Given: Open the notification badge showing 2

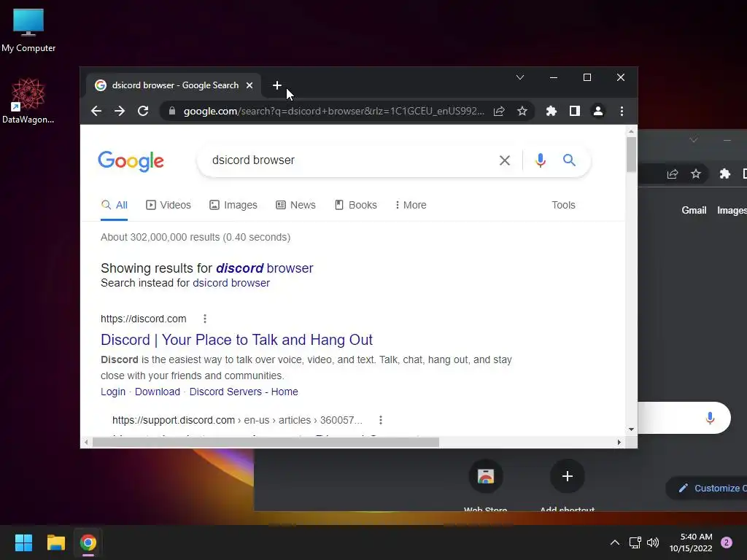Looking at the screenshot, I should click(727, 542).
